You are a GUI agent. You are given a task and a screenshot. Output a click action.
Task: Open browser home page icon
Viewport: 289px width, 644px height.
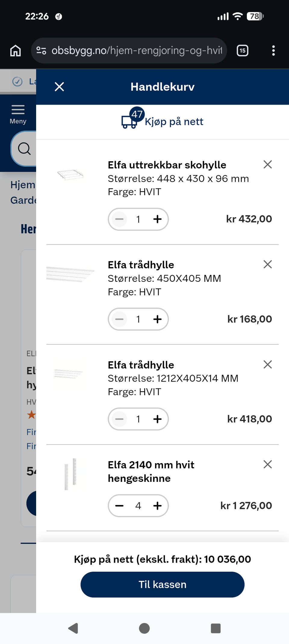coord(16,51)
